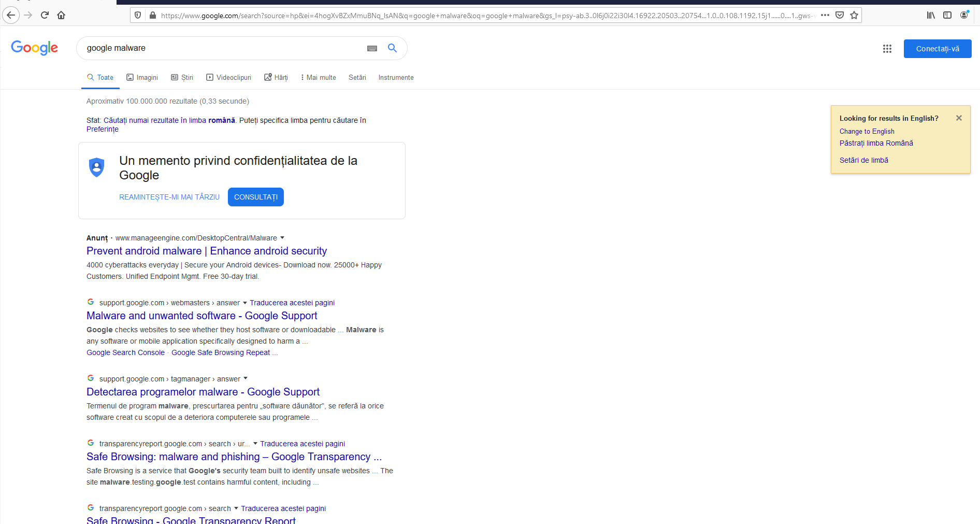
Task: Dismiss the English results popup with the X
Action: 959,118
